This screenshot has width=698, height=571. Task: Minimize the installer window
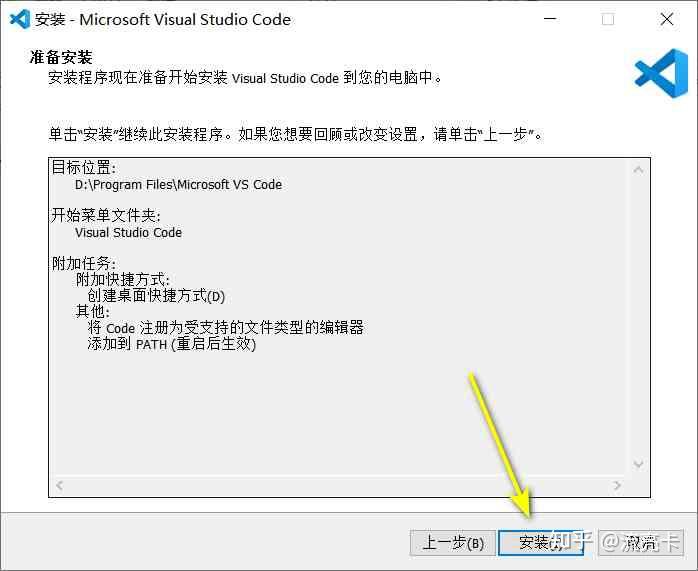point(550,19)
